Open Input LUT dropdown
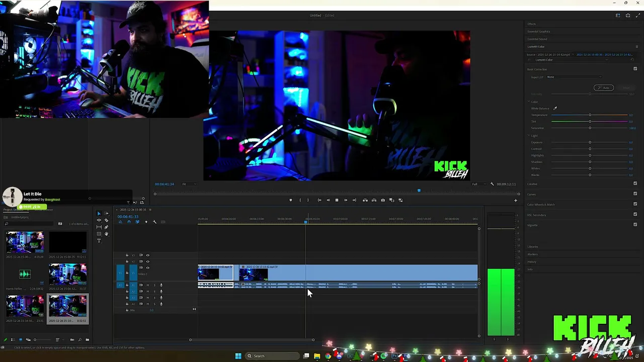The image size is (644, 362). [574, 77]
